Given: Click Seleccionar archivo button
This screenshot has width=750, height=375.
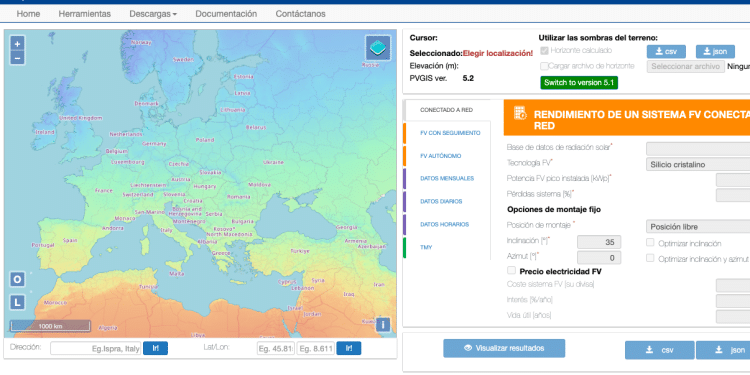Looking at the screenshot, I should (686, 66).
